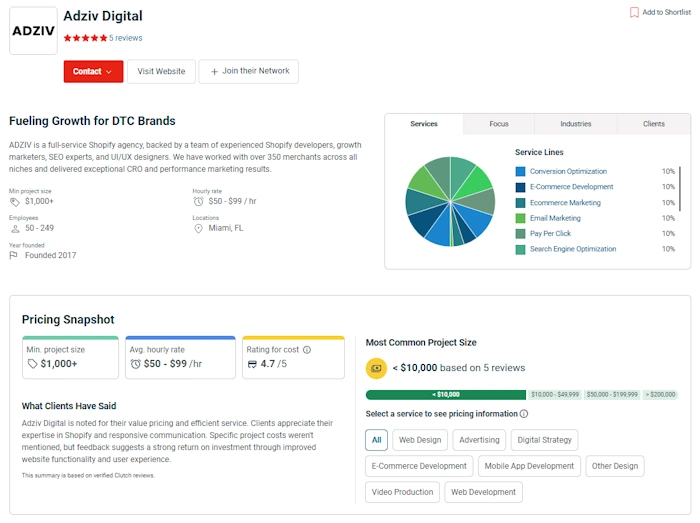Click the hourly rate clock icon
This screenshot has width=700, height=523.
pos(198,202)
